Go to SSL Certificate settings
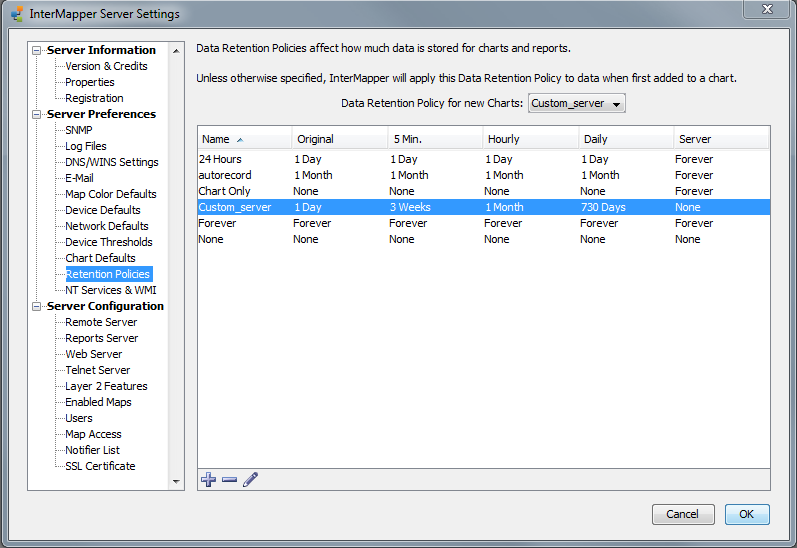 [x=100, y=466]
